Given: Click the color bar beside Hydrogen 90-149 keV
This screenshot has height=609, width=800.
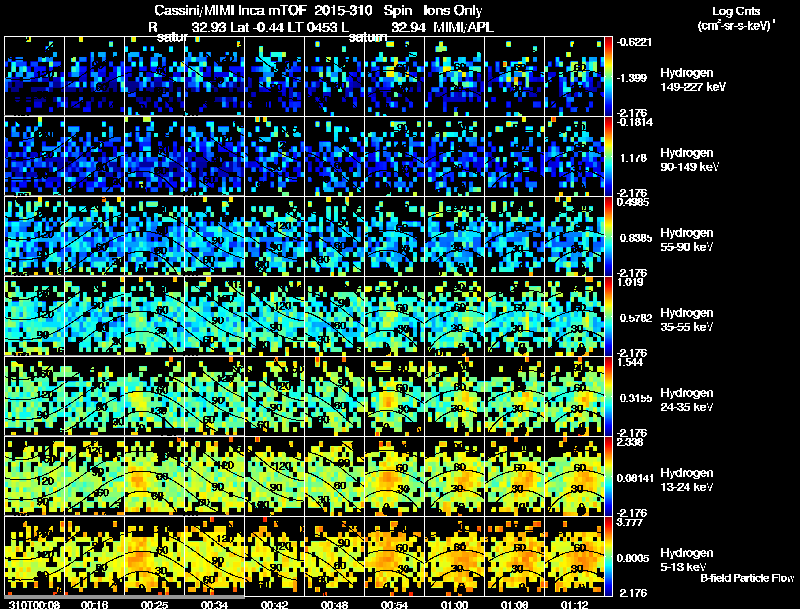Looking at the screenshot, I should pyautogui.click(x=608, y=156).
